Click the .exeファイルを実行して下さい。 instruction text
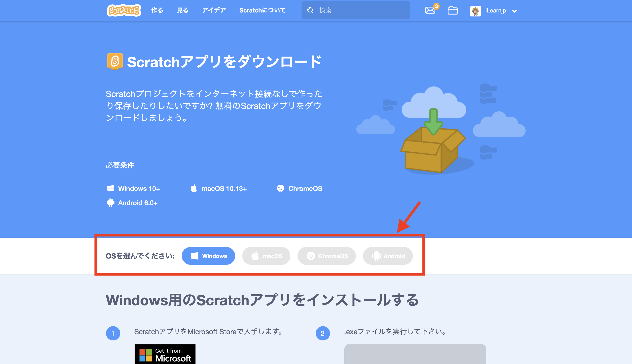Viewport: 632px width, 364px height. click(x=395, y=332)
